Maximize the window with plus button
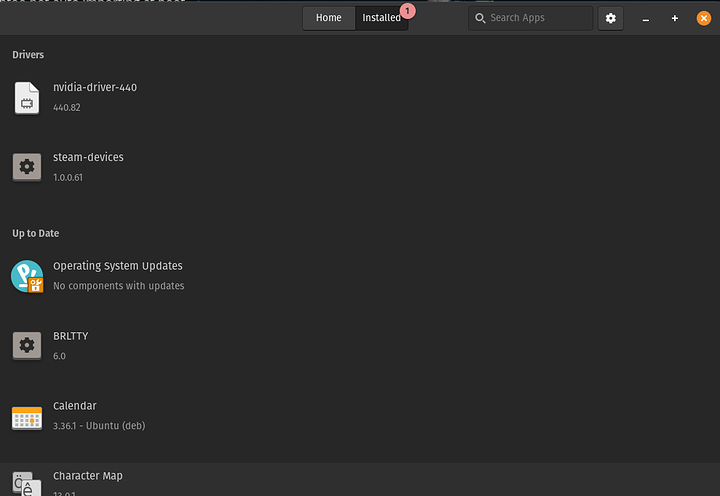 point(675,18)
